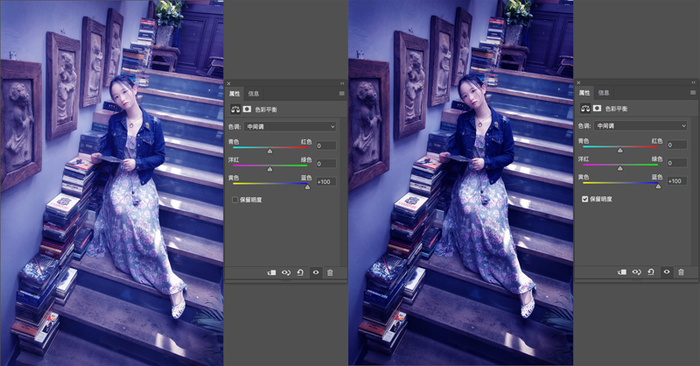Screen dimensions: 700x366
Task: Click the +100 yellow-blue value field in right panel
Action: [677, 181]
